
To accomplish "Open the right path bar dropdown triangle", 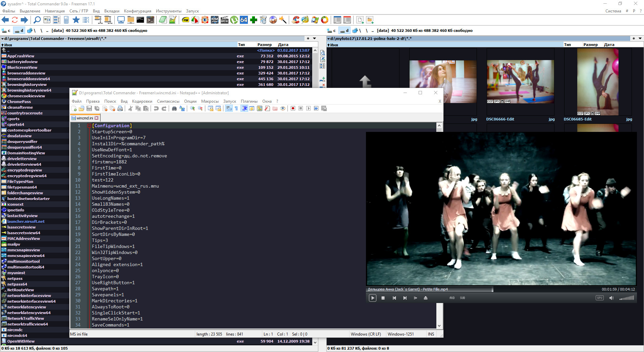I will pos(329,39).
